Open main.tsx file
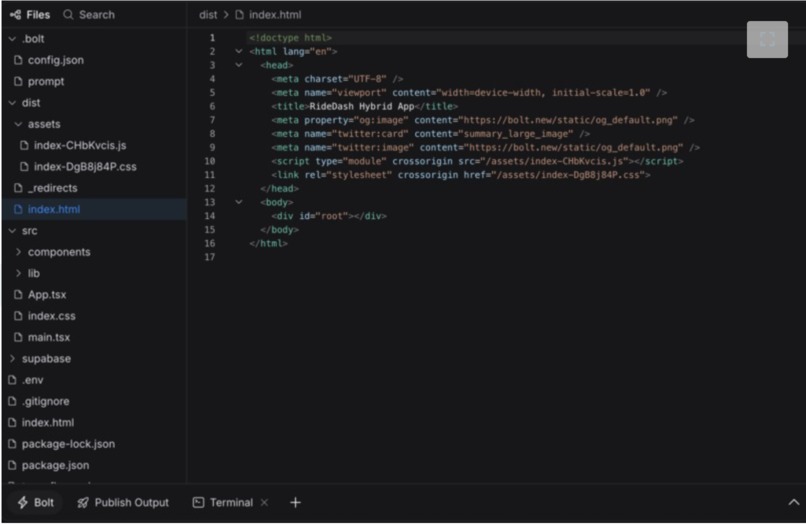Image resolution: width=806 pixels, height=524 pixels. [49, 338]
